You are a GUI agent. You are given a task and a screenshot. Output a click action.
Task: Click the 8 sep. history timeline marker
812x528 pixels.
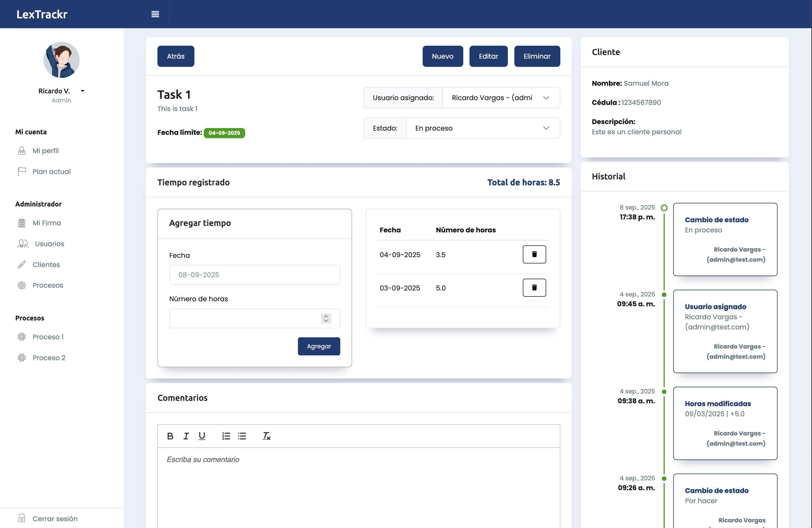[664, 208]
